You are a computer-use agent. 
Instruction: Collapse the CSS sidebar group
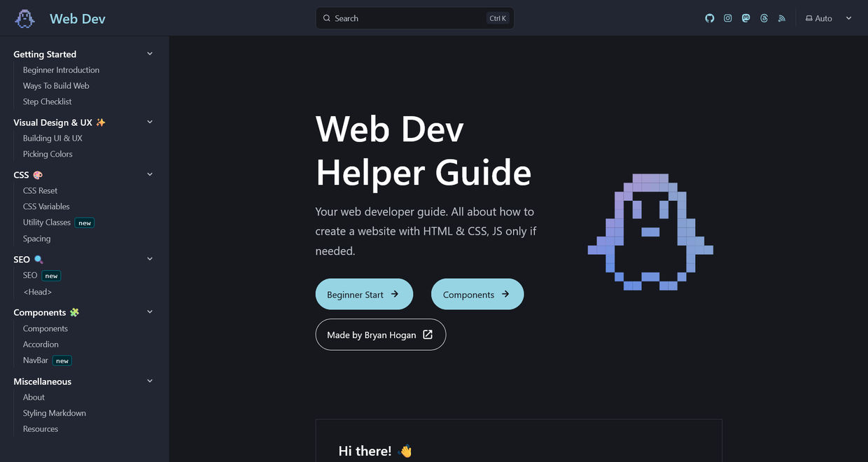(x=150, y=174)
